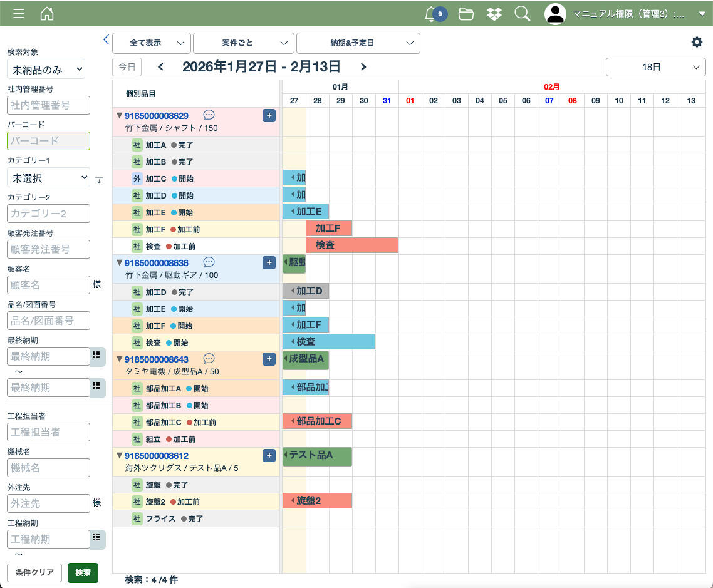Open the folder icon in header
713x588 pixels.
click(x=466, y=14)
